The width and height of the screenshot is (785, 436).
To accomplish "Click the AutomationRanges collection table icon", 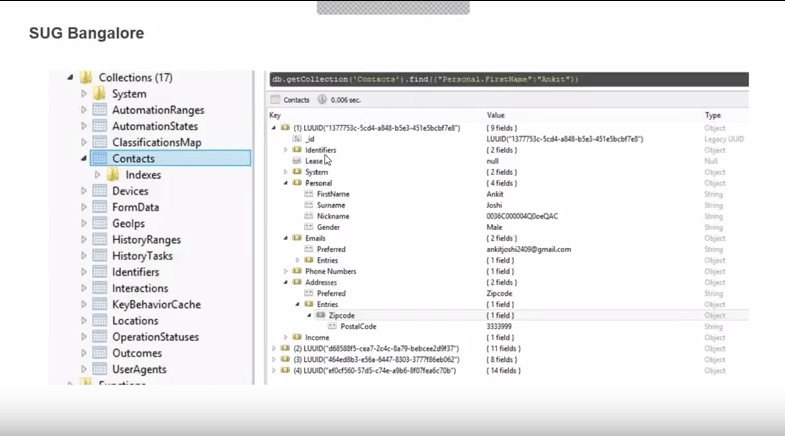I will [x=100, y=110].
